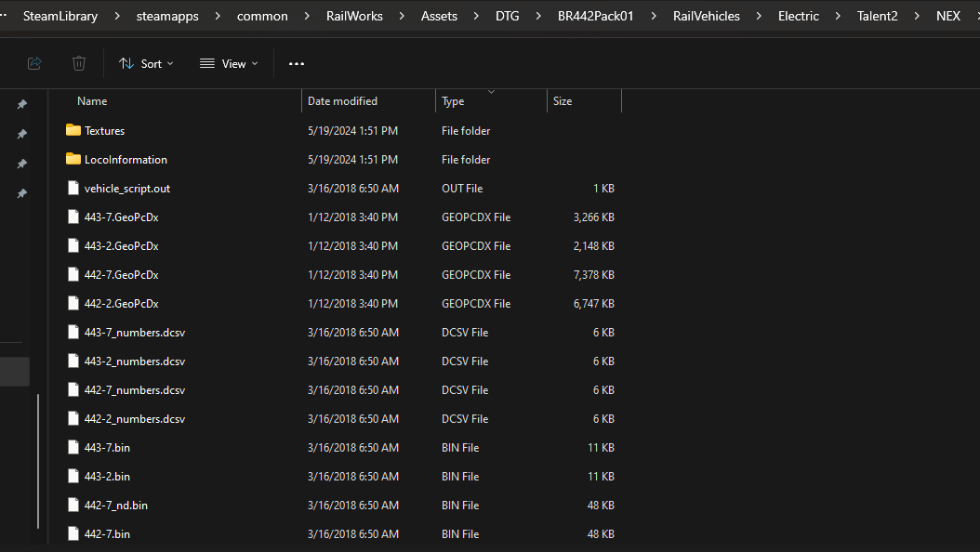
Task: Click the Size column header
Action: pos(563,101)
